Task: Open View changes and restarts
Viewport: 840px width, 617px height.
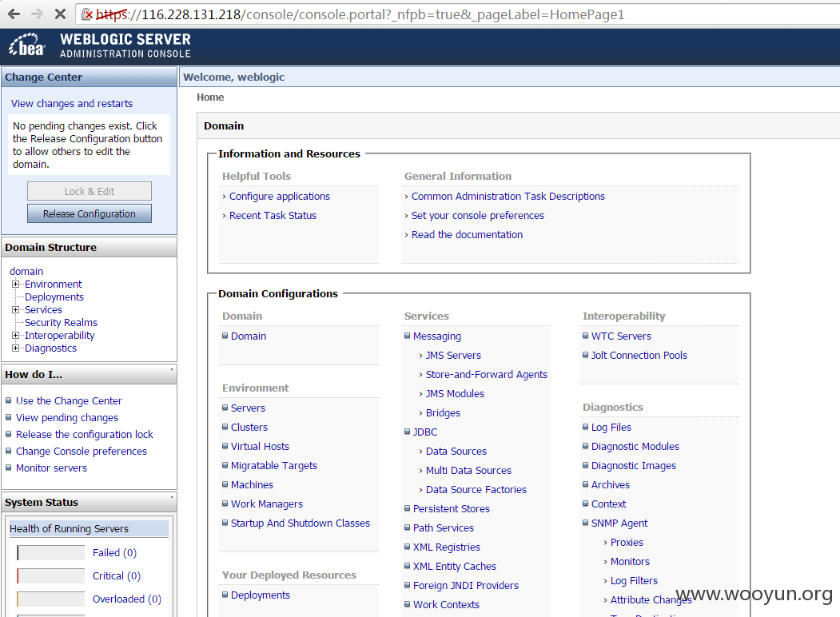Action: (72, 103)
